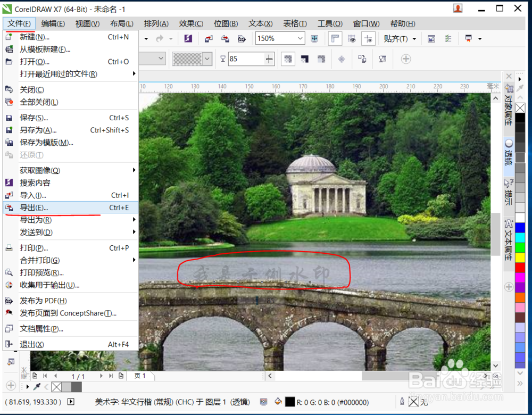Open the Snap To dropdown (贴齐)

[400, 39]
